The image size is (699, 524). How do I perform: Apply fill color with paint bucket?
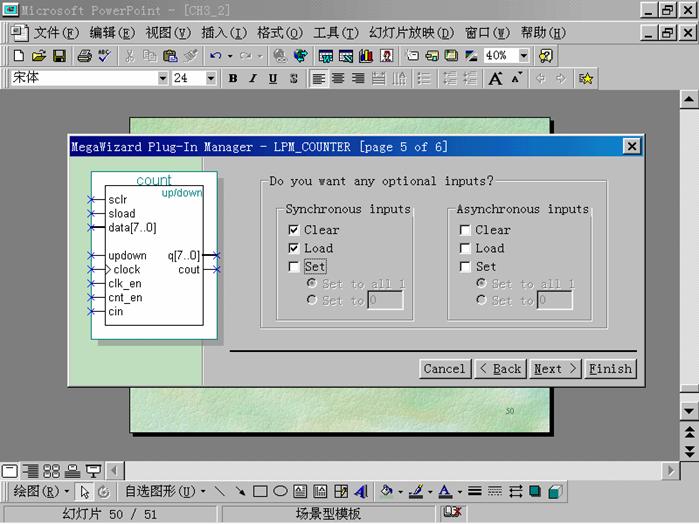(387, 491)
